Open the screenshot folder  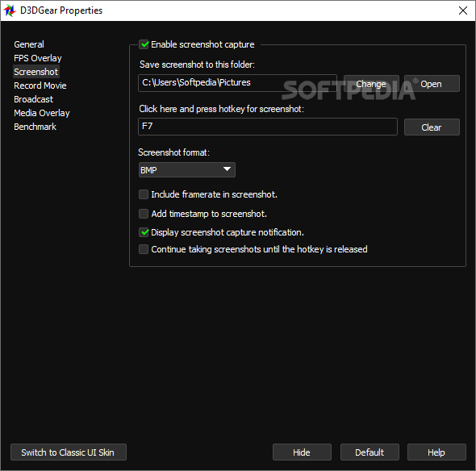(x=432, y=84)
